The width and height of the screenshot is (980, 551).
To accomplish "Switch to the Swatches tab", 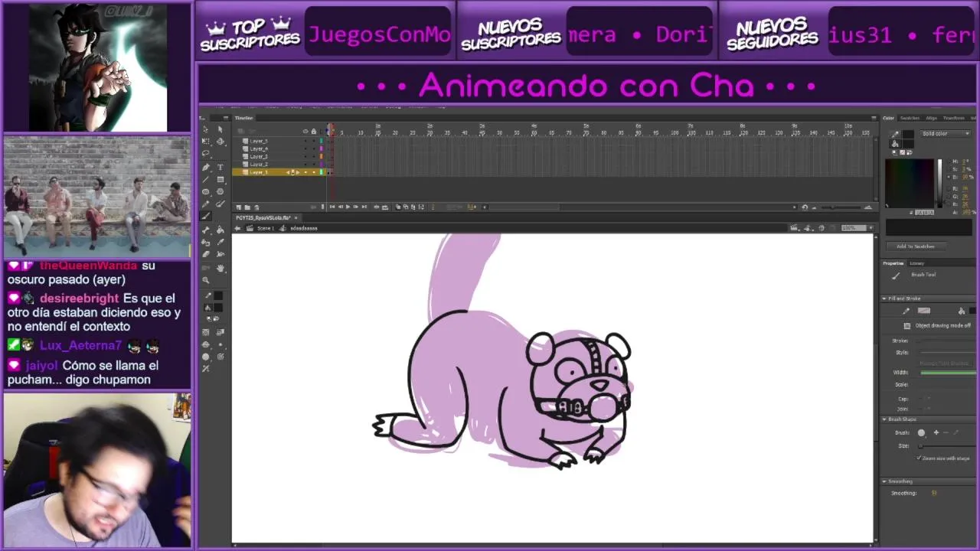I will (910, 118).
